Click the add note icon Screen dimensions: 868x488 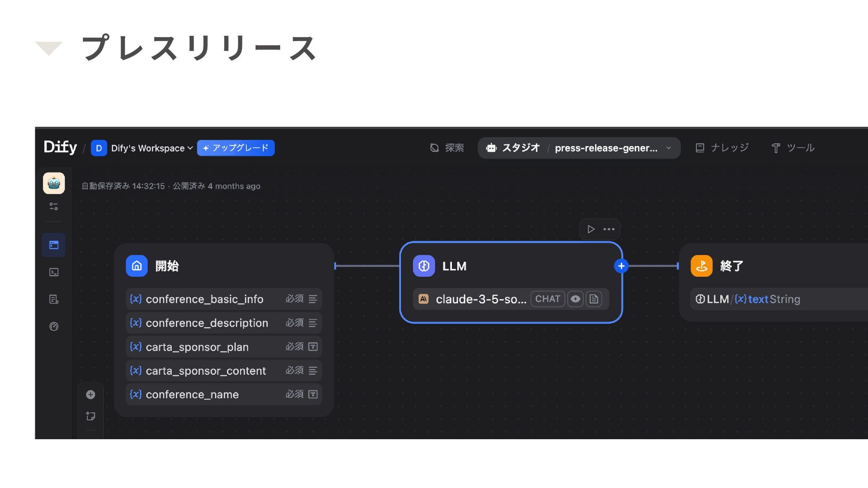click(x=90, y=416)
